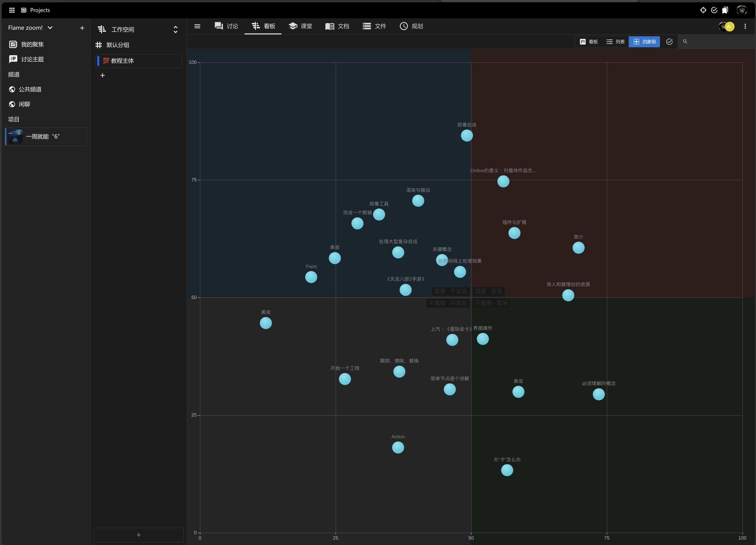The width and height of the screenshot is (756, 545).
Task: Click the 插件与扩展 data point
Action: (514, 233)
